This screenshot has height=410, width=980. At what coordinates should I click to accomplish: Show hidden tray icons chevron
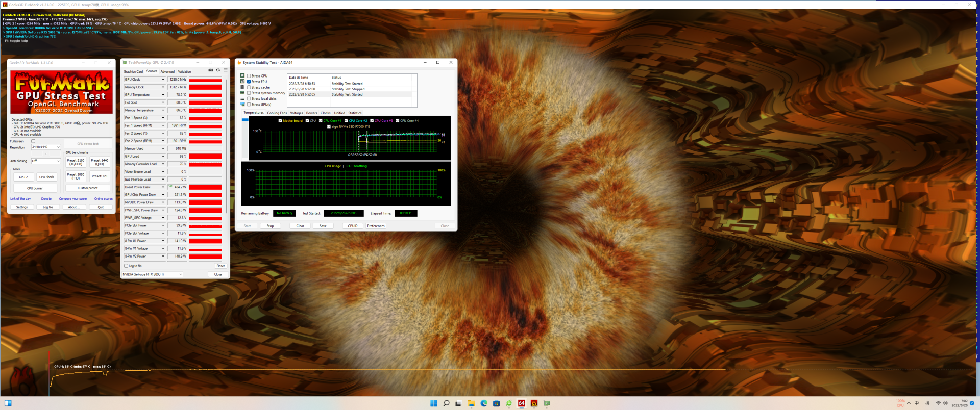(909, 403)
